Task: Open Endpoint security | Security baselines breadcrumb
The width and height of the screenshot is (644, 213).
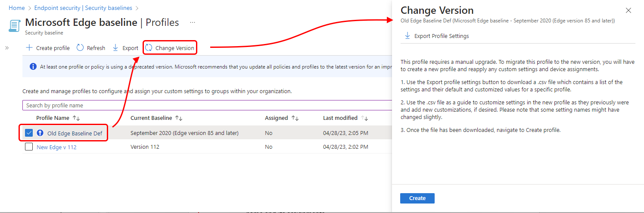Action: pos(83,8)
